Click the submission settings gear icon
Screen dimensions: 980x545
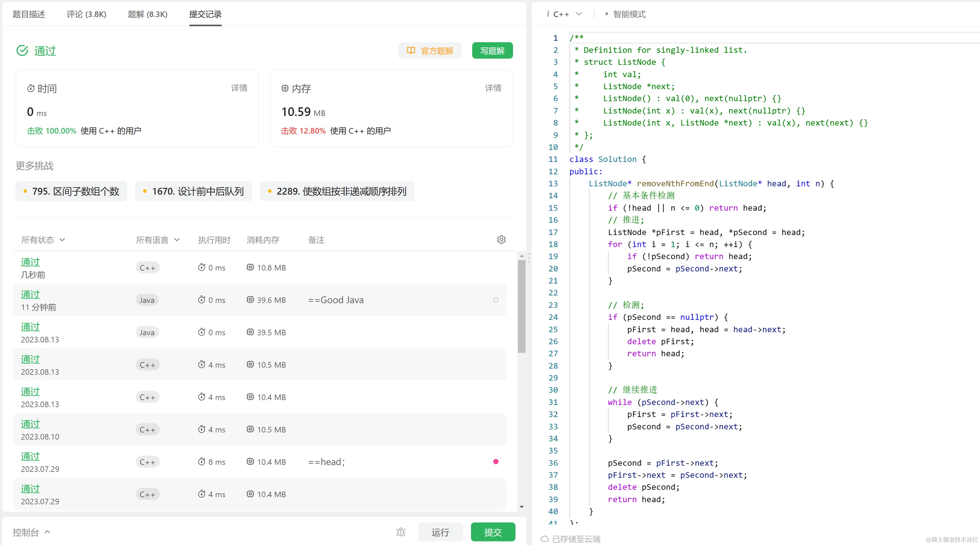(501, 239)
